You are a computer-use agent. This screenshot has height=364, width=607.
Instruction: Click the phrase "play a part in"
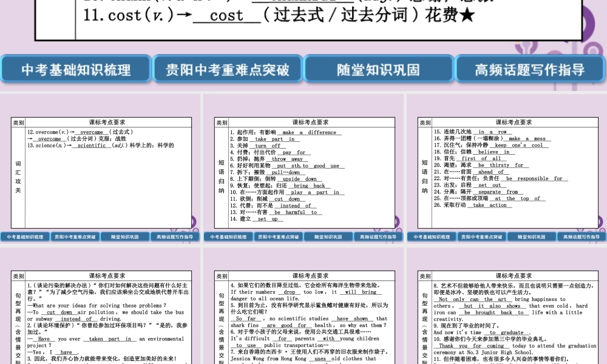point(314,192)
